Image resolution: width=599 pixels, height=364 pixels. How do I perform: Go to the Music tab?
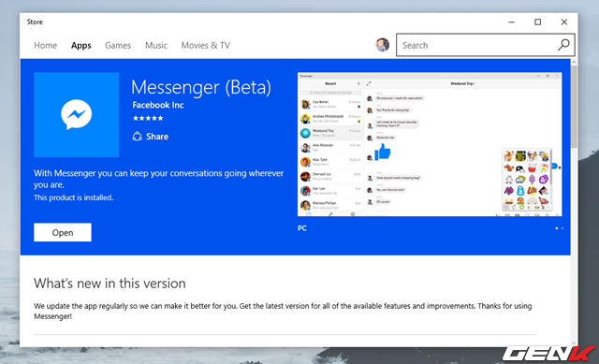[x=156, y=46]
